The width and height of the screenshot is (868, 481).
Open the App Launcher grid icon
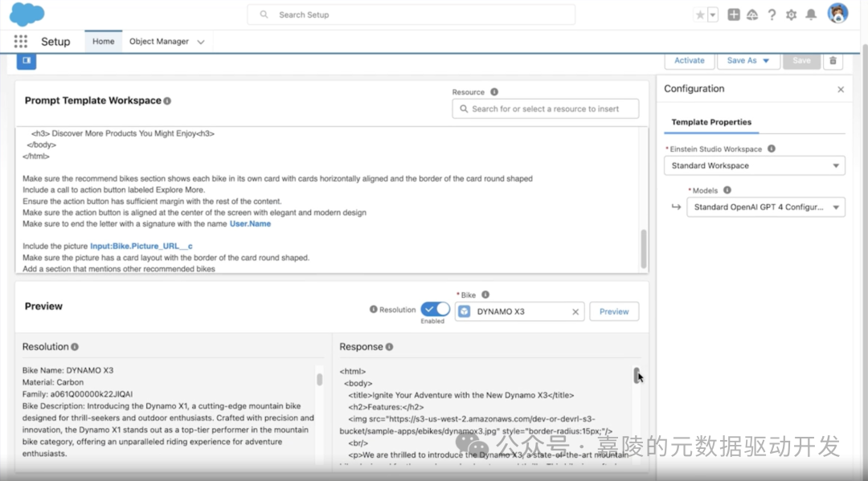(x=20, y=42)
